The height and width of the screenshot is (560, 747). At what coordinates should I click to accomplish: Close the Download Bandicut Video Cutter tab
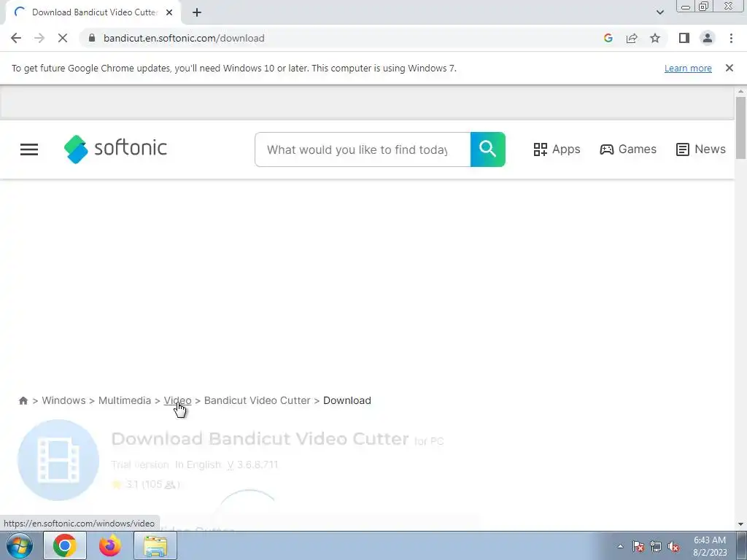pos(169,12)
